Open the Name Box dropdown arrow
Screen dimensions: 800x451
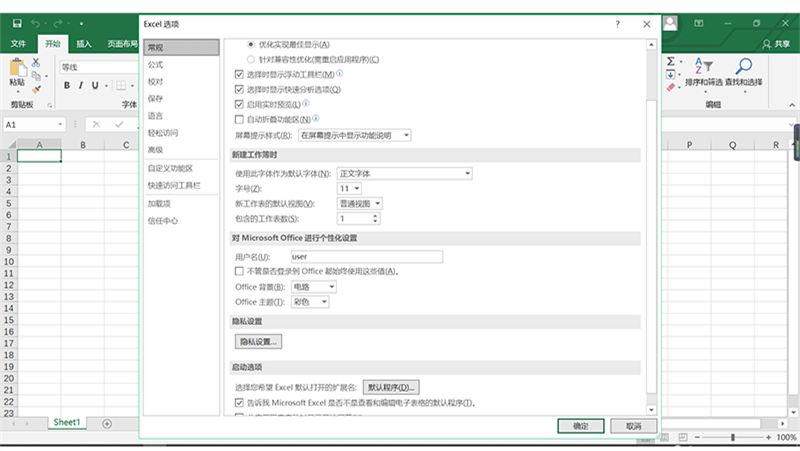click(x=60, y=124)
